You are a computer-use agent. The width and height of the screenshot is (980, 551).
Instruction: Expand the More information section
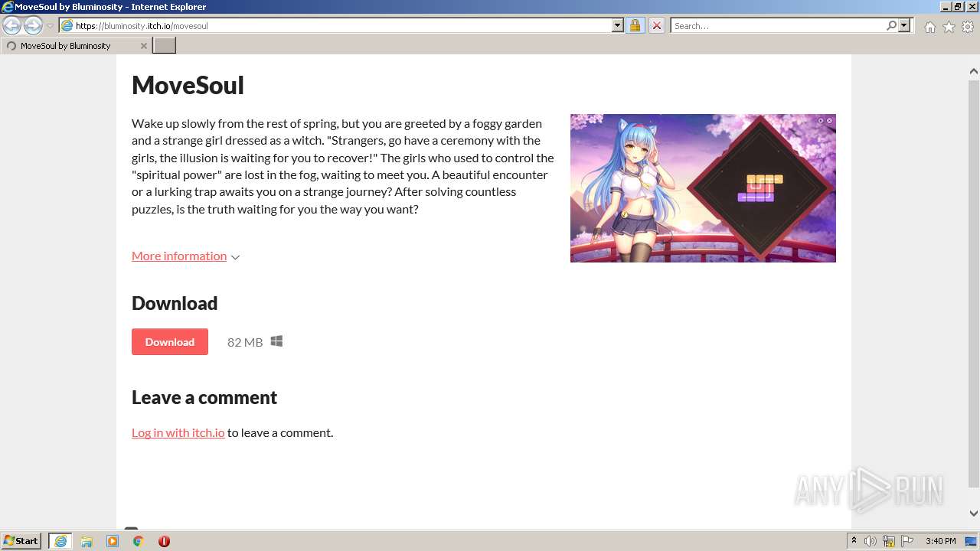[x=186, y=256]
